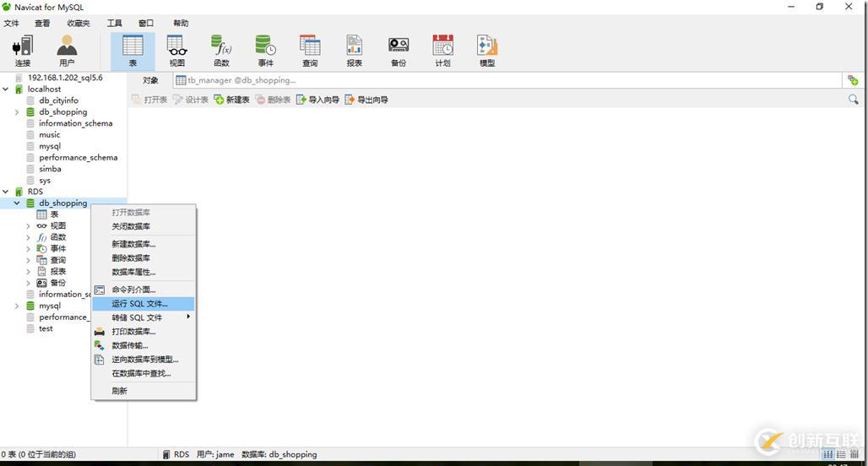Open the tb_manager @db_shopping tab

236,80
